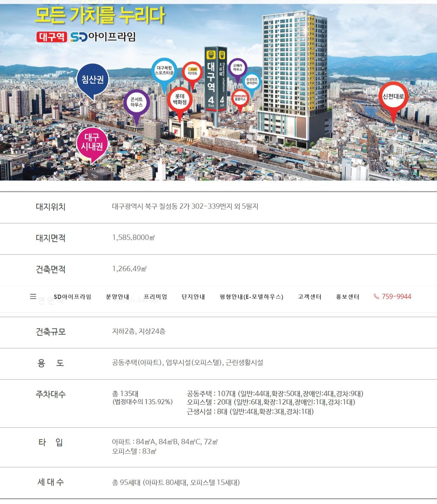Select the 건축면적 row label
The height and width of the screenshot is (504, 437).
(51, 270)
